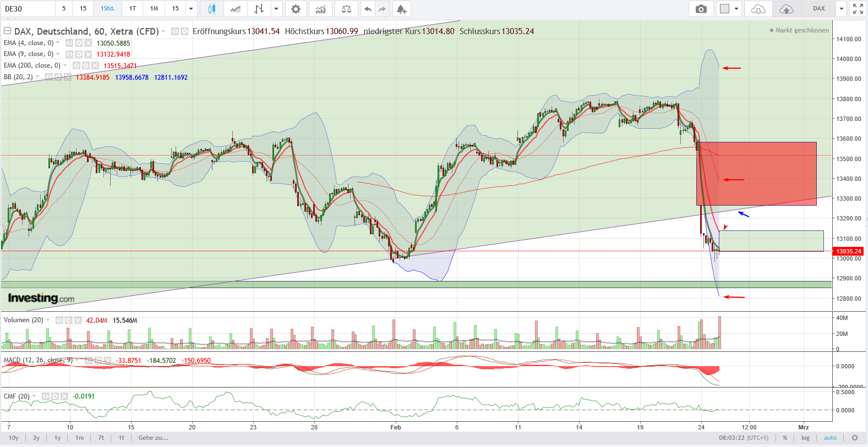868x447 pixels.
Task: Remove EMA (200, close, 0) indicator
Action: (95, 65)
